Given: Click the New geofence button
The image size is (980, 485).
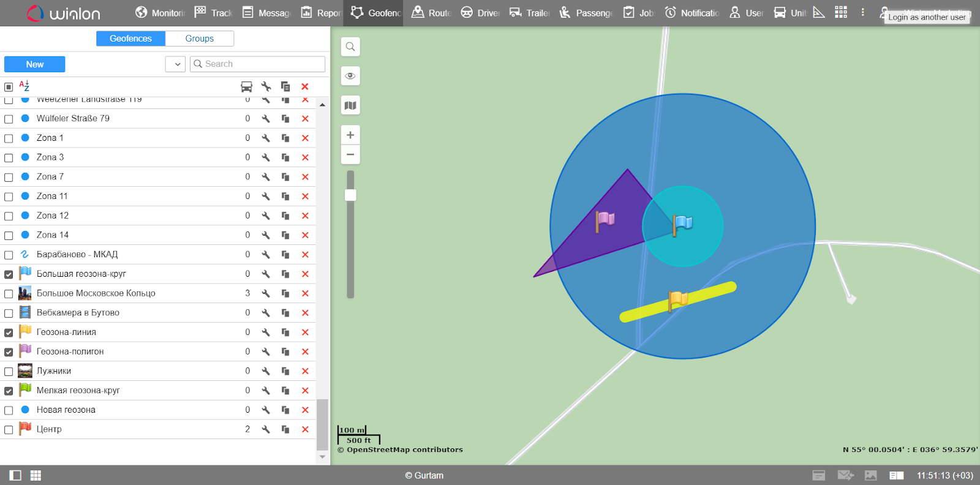Looking at the screenshot, I should [x=35, y=64].
